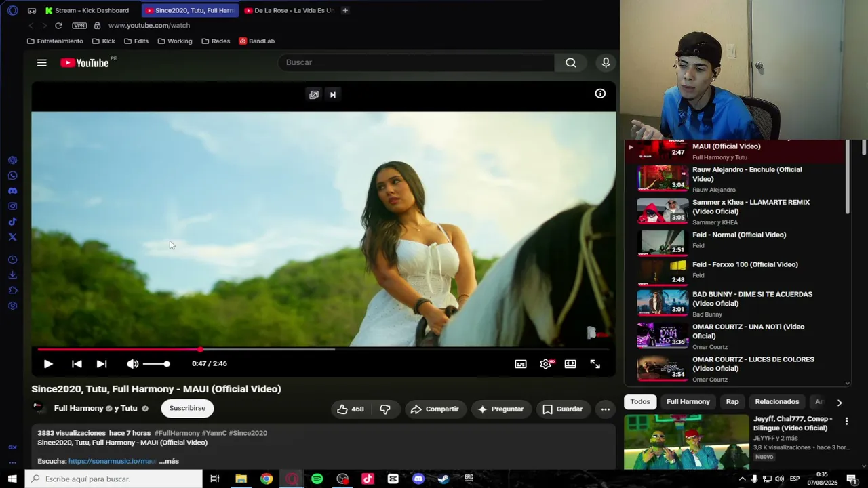Open options for Jeyyff Bilingue video
This screenshot has height=488, width=868.
point(846,422)
